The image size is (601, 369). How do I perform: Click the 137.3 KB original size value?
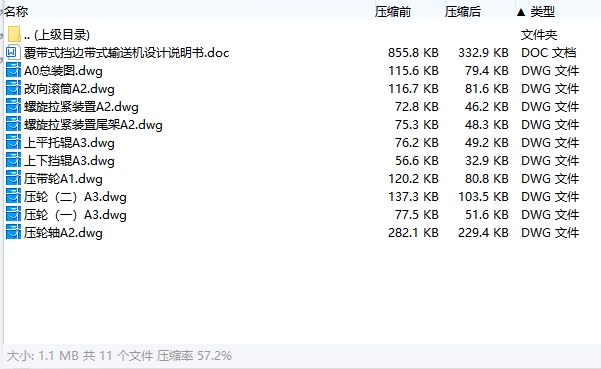[x=413, y=197]
